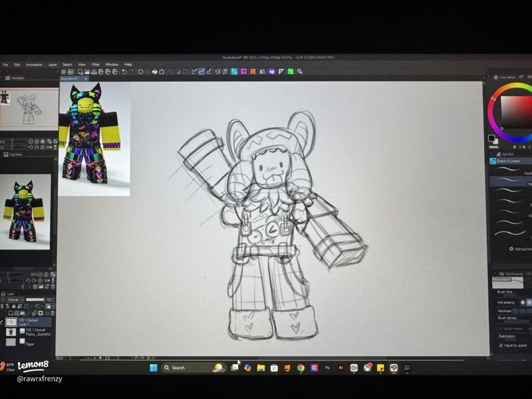Screen dimensions: 532x399
Task: Click the Fill bucket toolbar icon
Action: pyautogui.click(x=154, y=72)
